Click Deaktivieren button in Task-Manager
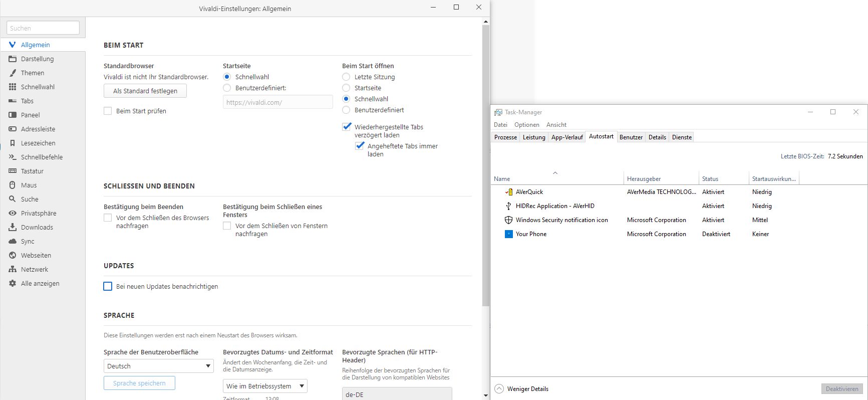868x400 pixels. [842, 388]
